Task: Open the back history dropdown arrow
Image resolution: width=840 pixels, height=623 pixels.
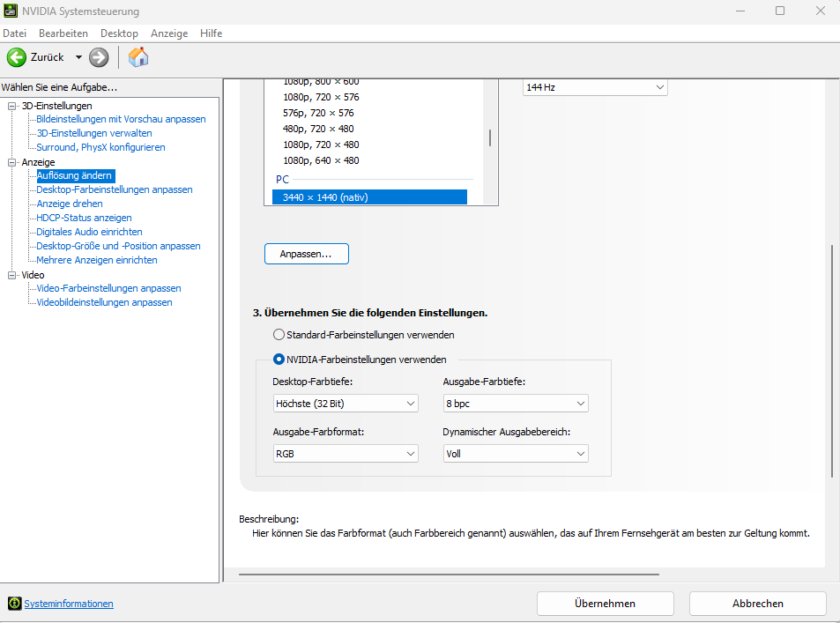Action: [x=78, y=57]
